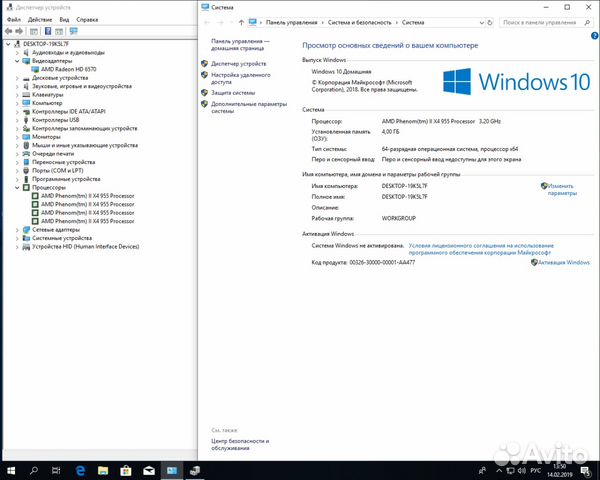Collapse the Процессоры node

pos(17,188)
